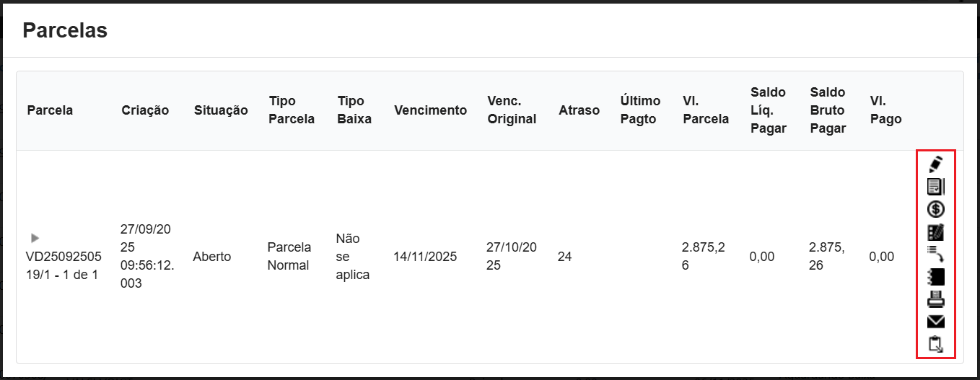Click the Parcela Normal type cell
Image resolution: width=980 pixels, height=380 pixels.
point(289,257)
